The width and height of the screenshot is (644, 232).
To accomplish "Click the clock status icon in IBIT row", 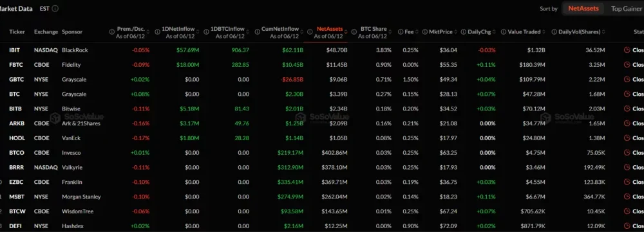I will coord(627,50).
